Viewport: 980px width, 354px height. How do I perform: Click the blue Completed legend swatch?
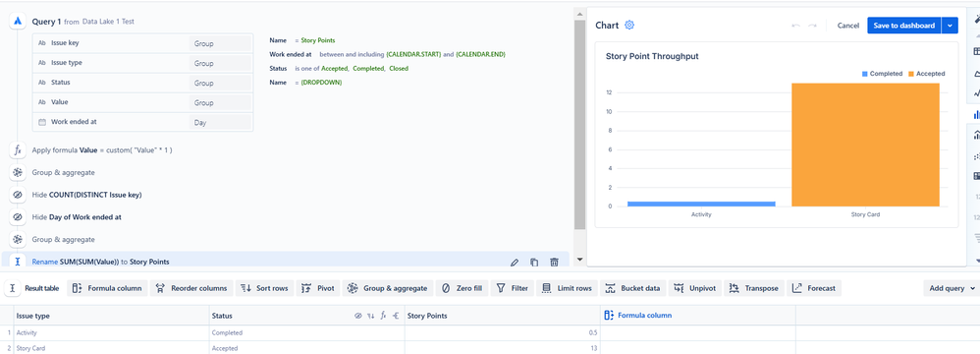(x=865, y=74)
